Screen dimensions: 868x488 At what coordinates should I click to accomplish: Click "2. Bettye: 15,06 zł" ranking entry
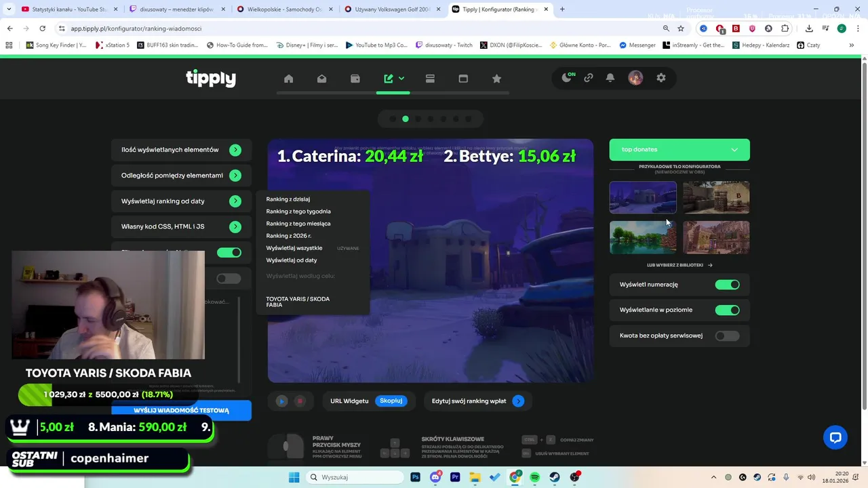point(510,156)
